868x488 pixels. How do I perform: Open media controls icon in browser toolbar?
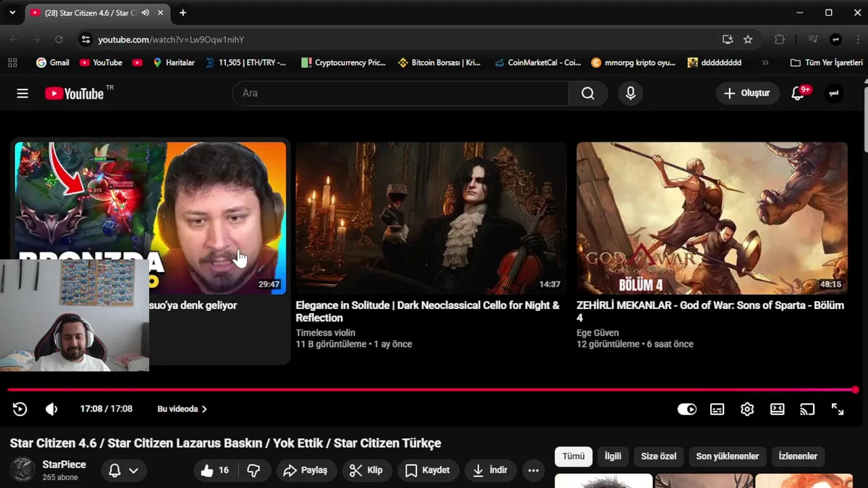point(813,39)
